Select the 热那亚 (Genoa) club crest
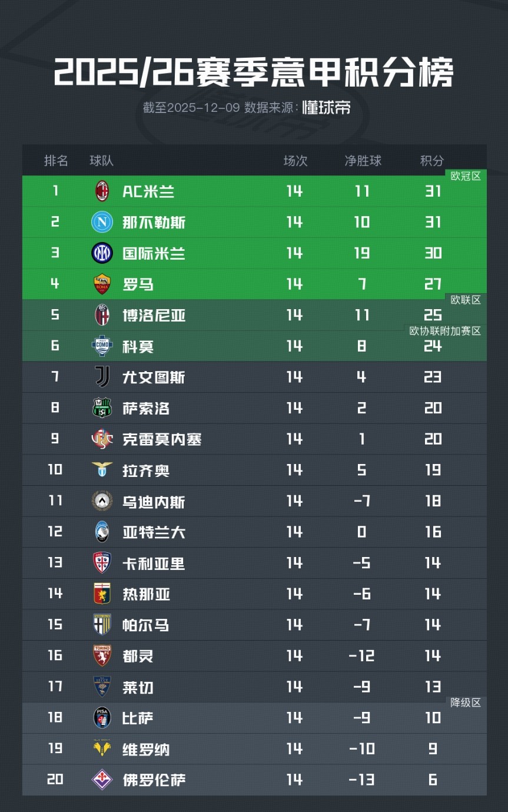508x812 pixels. click(x=102, y=594)
